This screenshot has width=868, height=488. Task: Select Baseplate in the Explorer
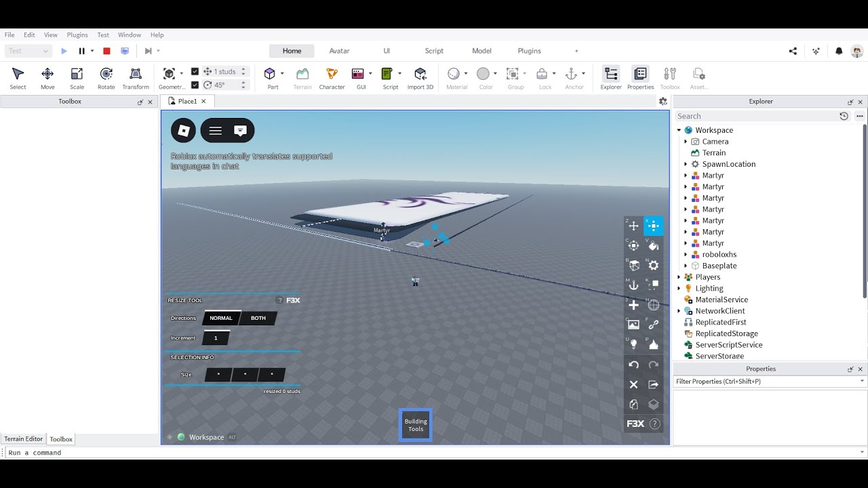pyautogui.click(x=719, y=266)
